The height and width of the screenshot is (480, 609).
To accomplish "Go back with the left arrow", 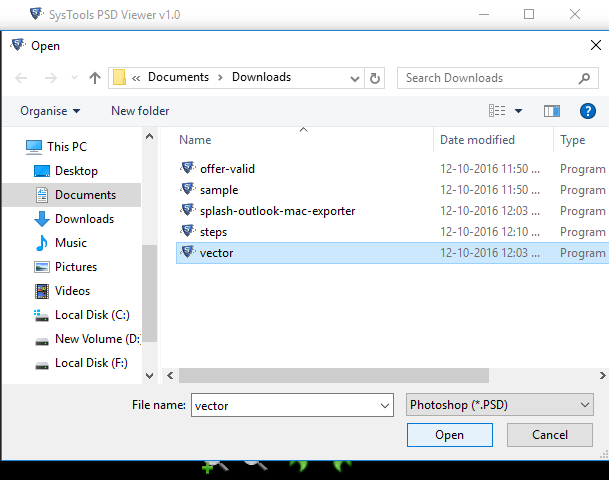I will tap(21, 78).
